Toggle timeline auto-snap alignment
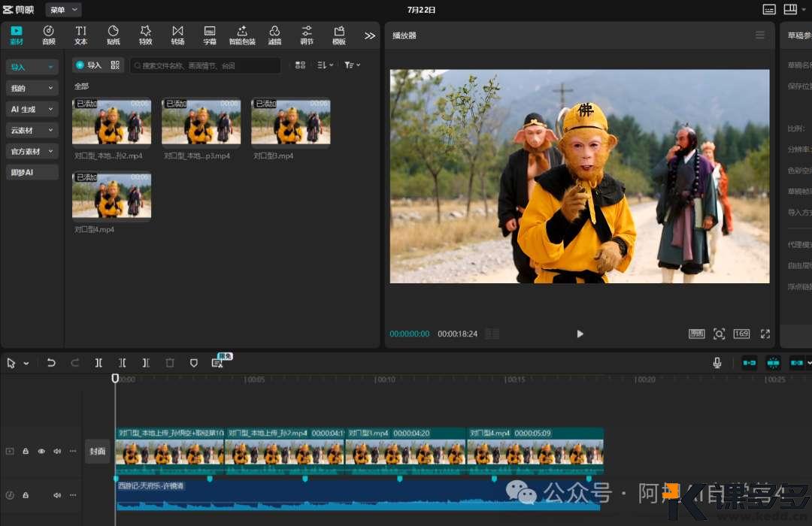This screenshot has height=526, width=812. point(773,363)
